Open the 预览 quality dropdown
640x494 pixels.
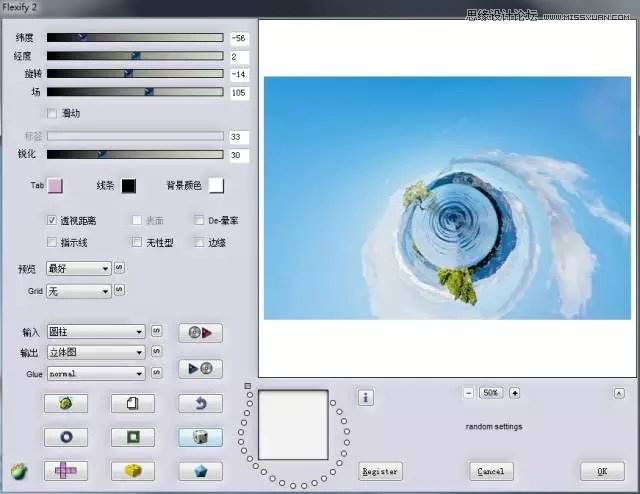click(79, 268)
